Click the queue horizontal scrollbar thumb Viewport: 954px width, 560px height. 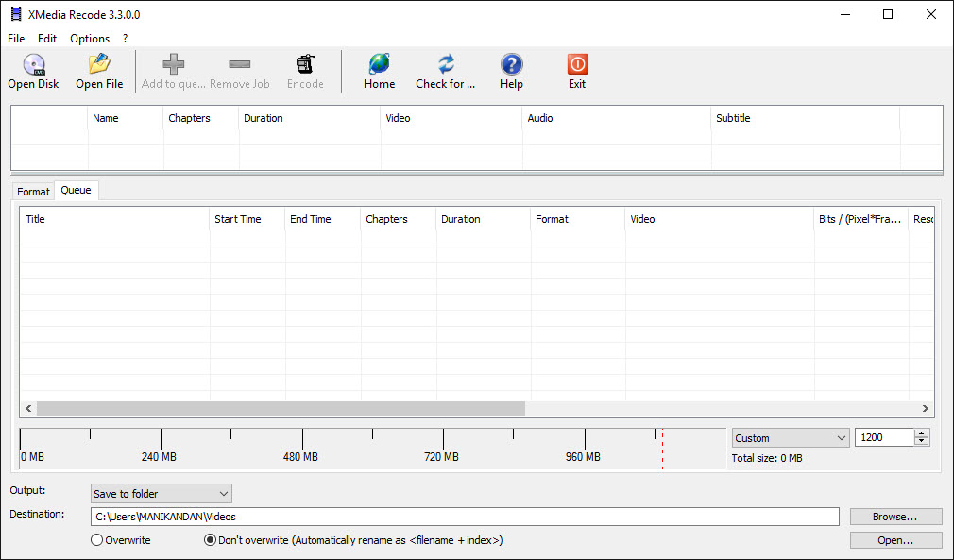281,409
